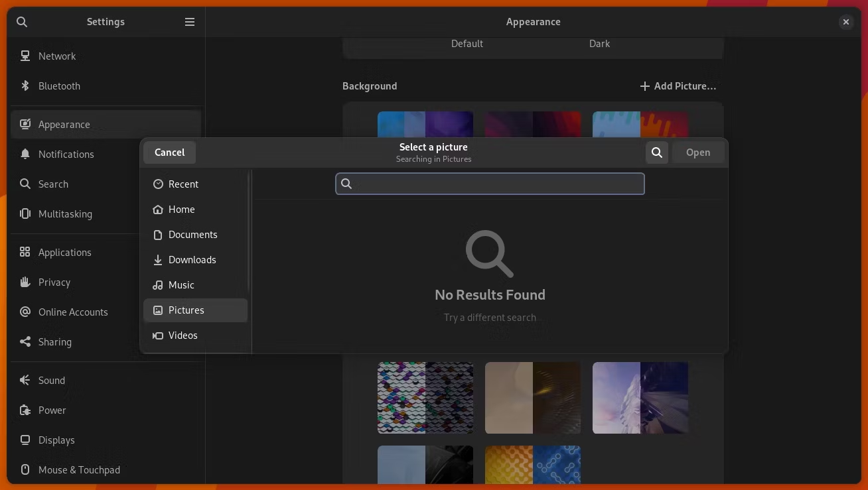
Task: Click the Open button in file dialog
Action: (698, 153)
